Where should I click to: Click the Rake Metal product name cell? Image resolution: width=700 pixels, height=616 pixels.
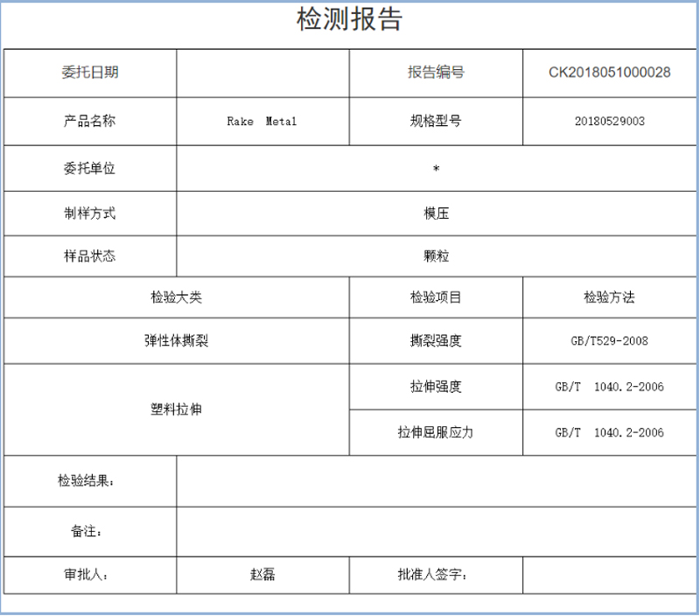click(262, 122)
